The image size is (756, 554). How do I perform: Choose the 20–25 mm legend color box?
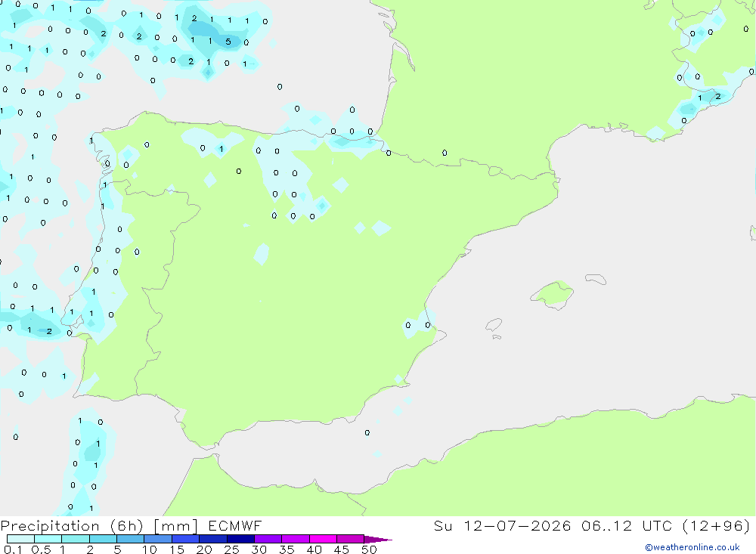tap(213, 539)
